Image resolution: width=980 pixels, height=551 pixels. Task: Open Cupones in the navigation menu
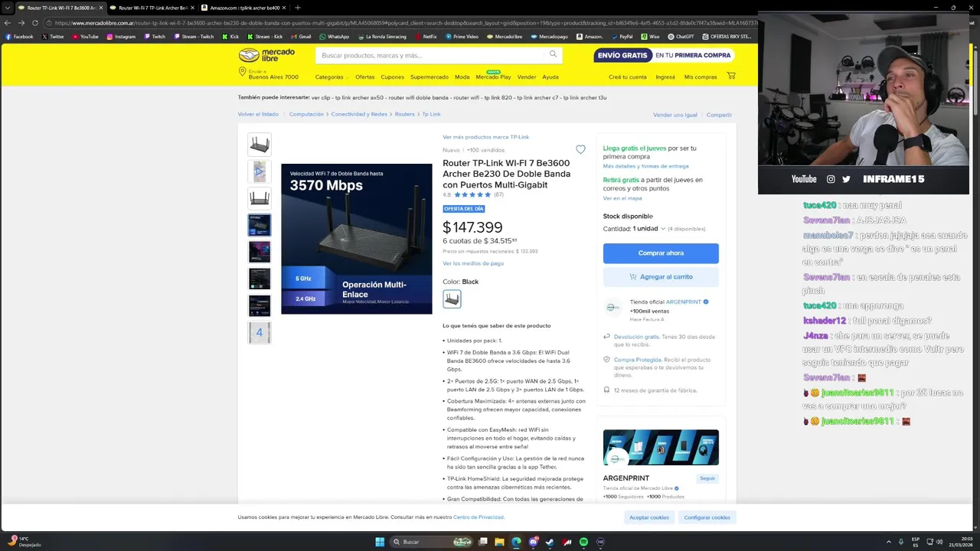(392, 77)
